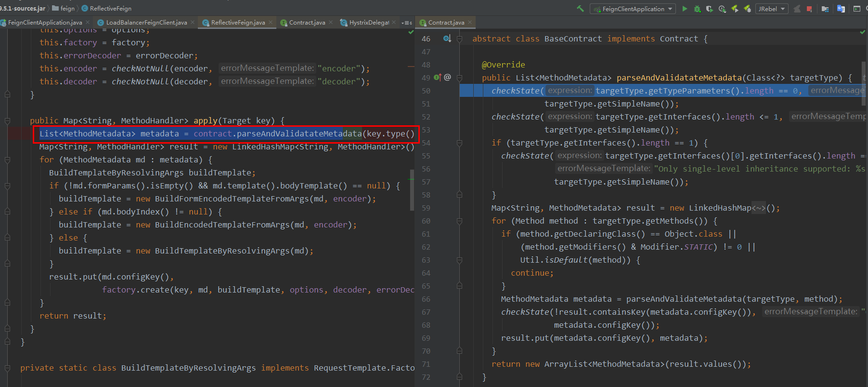868x387 pixels.
Task: Click the feign folder breadcrumb icon
Action: pyautogui.click(x=55, y=8)
